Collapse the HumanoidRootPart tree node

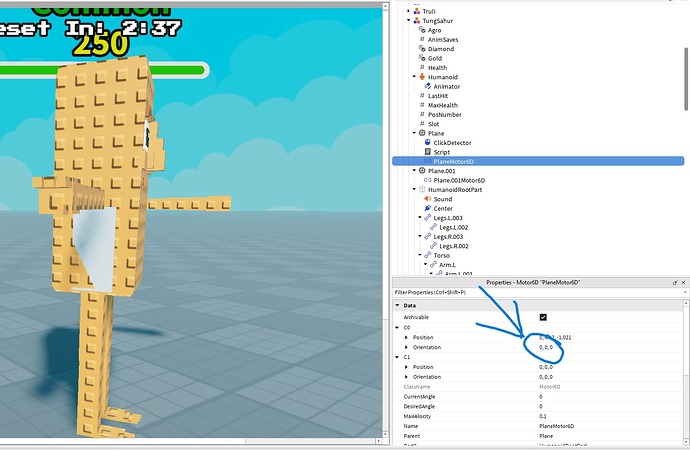(x=414, y=190)
